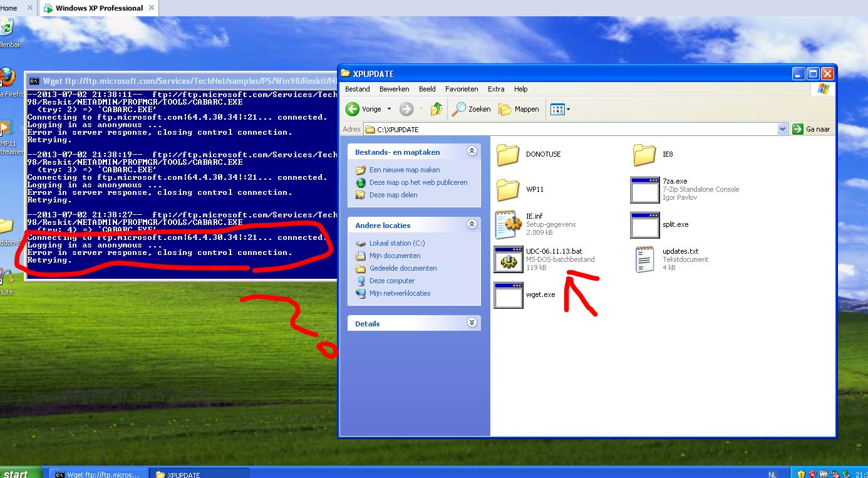Select the IE.inf setup file icon
The image size is (868, 478).
pyautogui.click(x=508, y=224)
